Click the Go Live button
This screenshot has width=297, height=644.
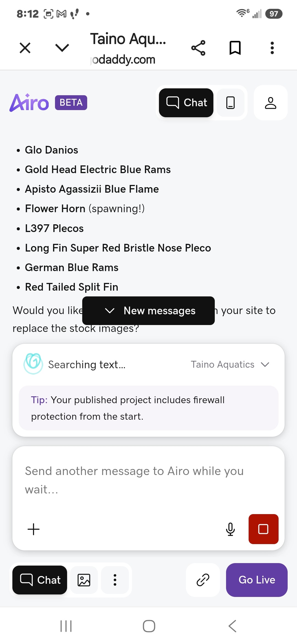(257, 580)
